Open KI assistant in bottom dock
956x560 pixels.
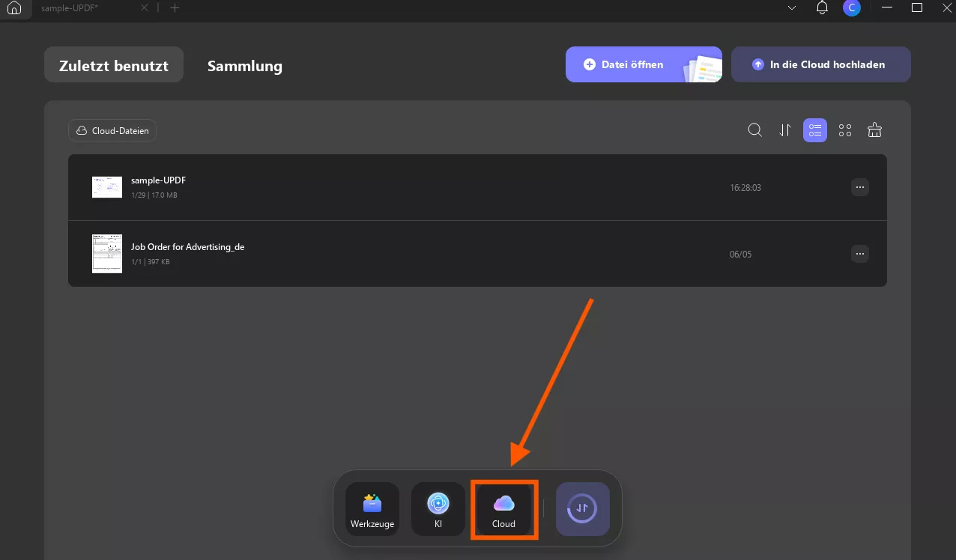[x=438, y=509]
